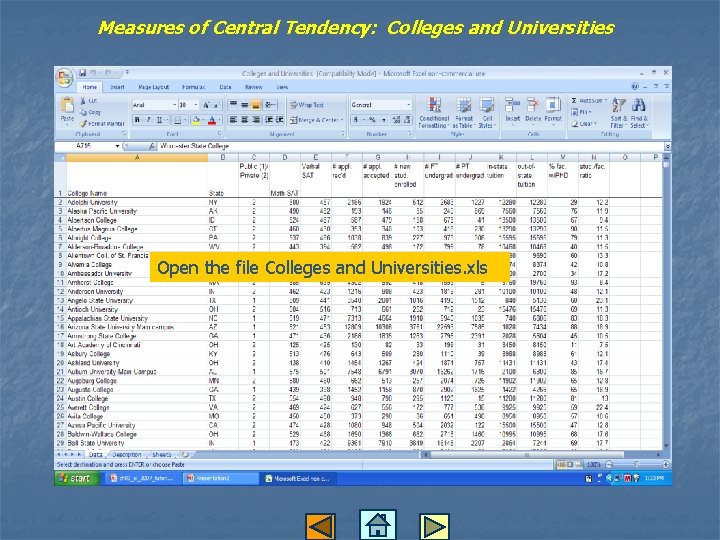Open Conditional Formatting
This screenshot has width=720, height=540.
pos(433,112)
